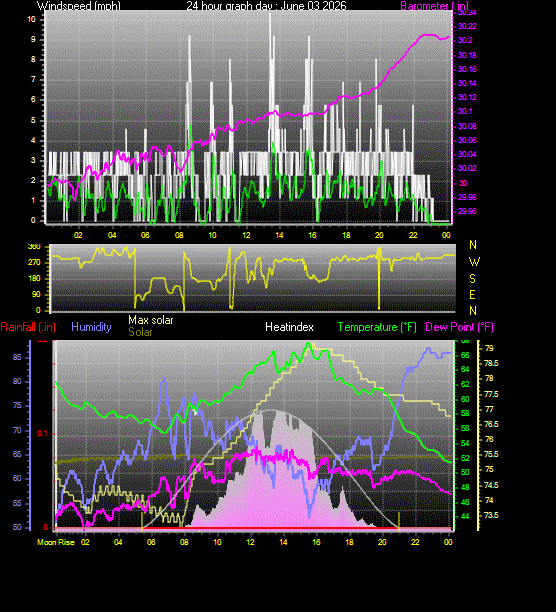Click the "Humidity" legend label
This screenshot has height=612, width=556.
(91, 327)
